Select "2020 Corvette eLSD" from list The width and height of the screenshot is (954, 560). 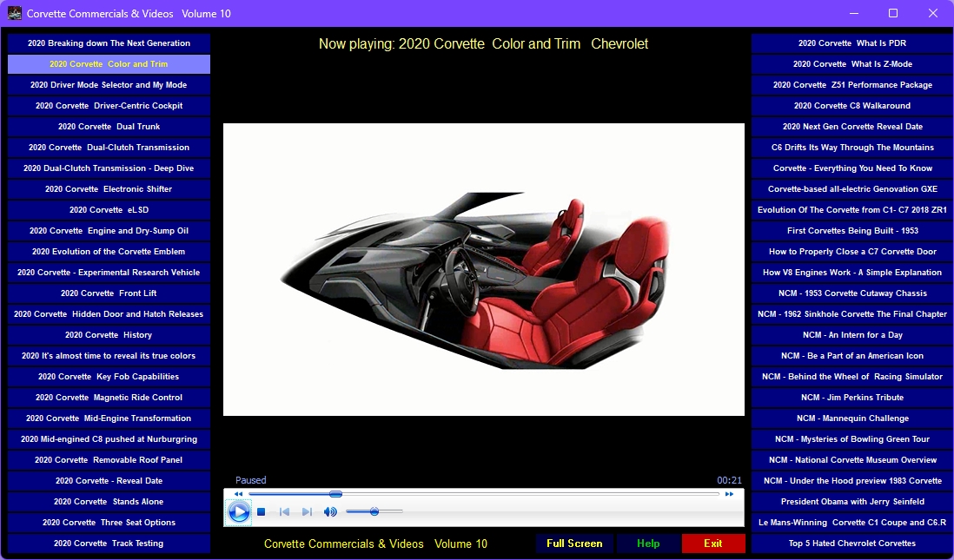tap(109, 210)
